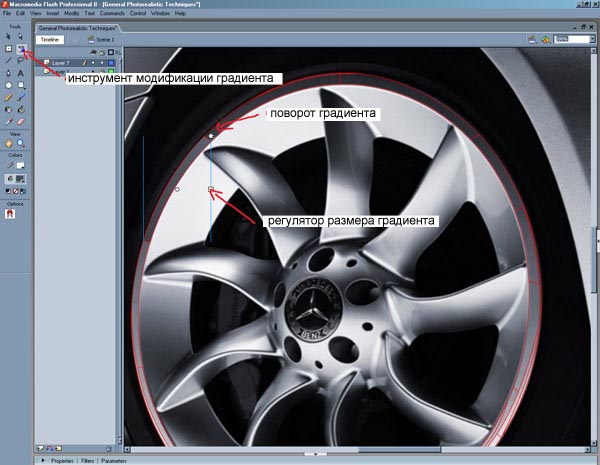
Task: Click the No Color button
Action: click(16, 191)
